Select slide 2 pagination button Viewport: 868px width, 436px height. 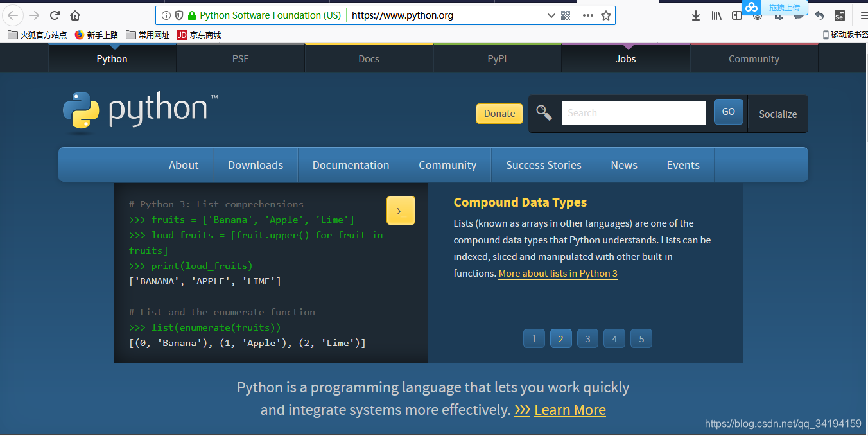pyautogui.click(x=560, y=338)
